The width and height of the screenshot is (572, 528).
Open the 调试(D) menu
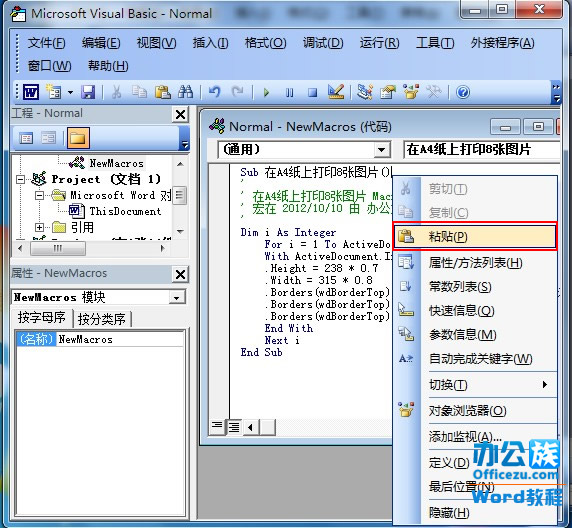point(323,43)
